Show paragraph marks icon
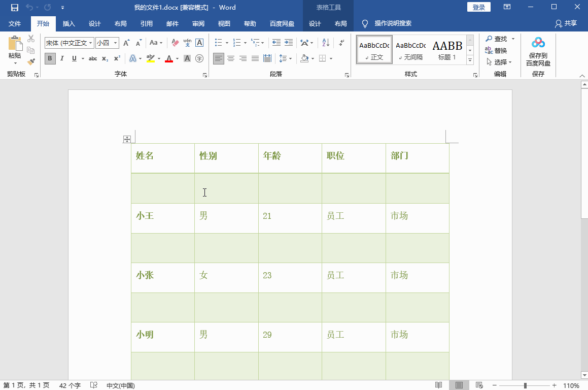588x390 pixels. click(341, 43)
